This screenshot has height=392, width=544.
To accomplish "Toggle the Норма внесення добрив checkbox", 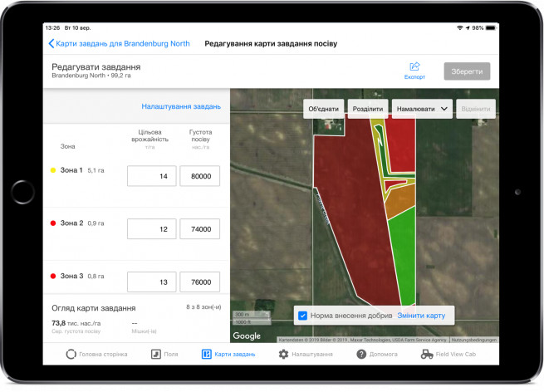I will (302, 316).
